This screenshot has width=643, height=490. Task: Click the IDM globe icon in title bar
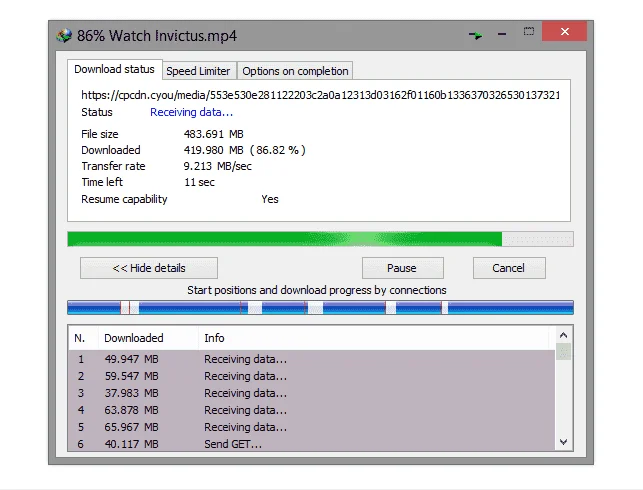[64, 36]
